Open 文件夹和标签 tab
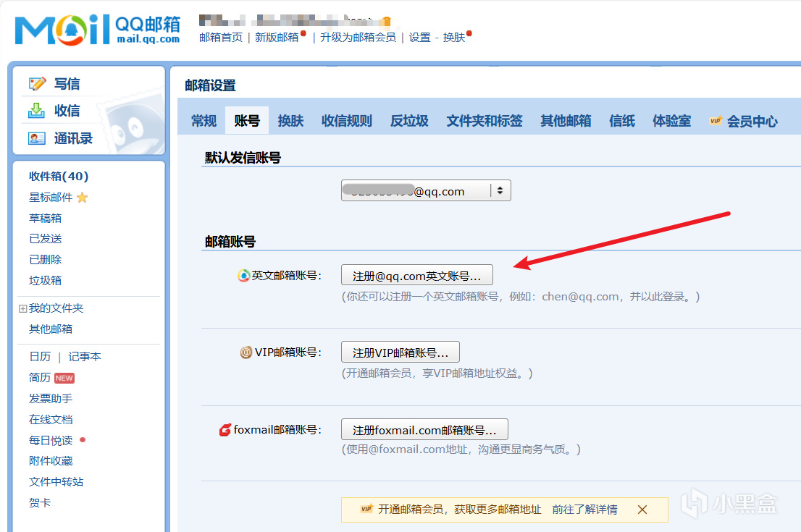 point(485,121)
